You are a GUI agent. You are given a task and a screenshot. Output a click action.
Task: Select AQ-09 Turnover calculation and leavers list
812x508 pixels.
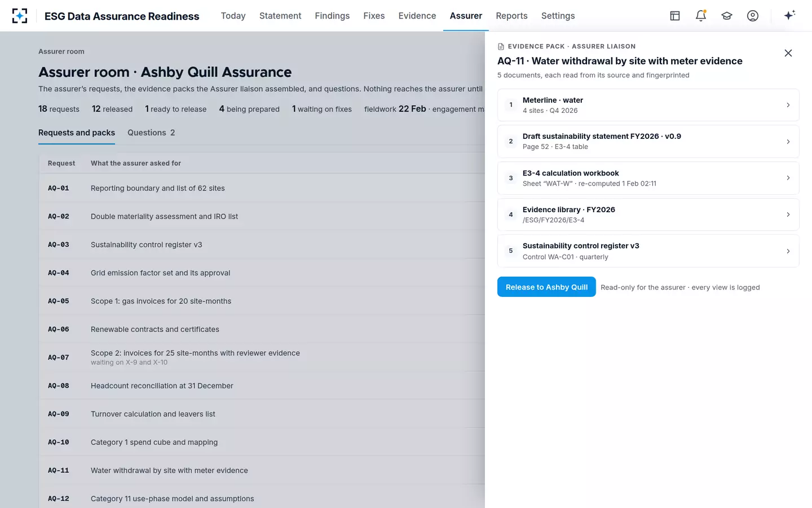click(x=262, y=414)
